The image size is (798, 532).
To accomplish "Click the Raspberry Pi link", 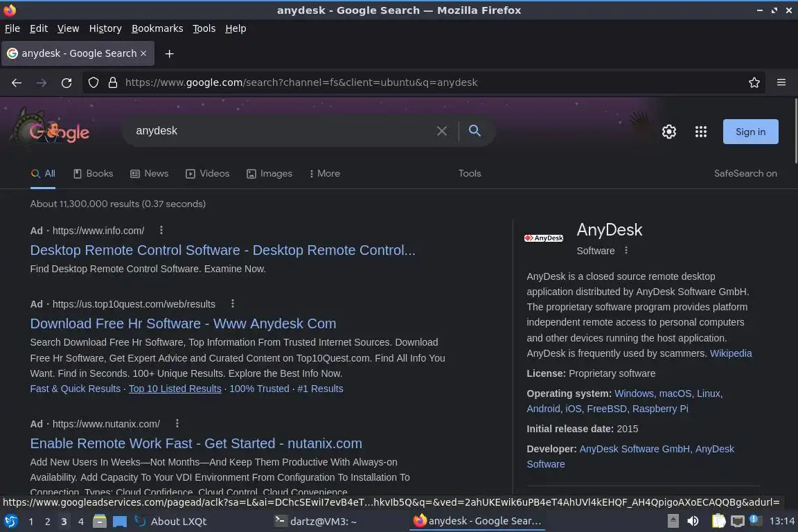I will point(659,409).
